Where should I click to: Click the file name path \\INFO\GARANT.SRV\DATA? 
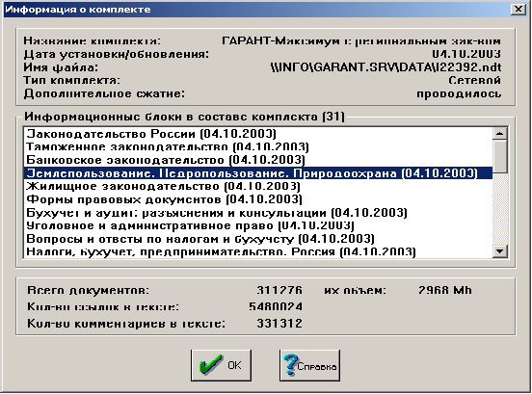pyautogui.click(x=386, y=67)
